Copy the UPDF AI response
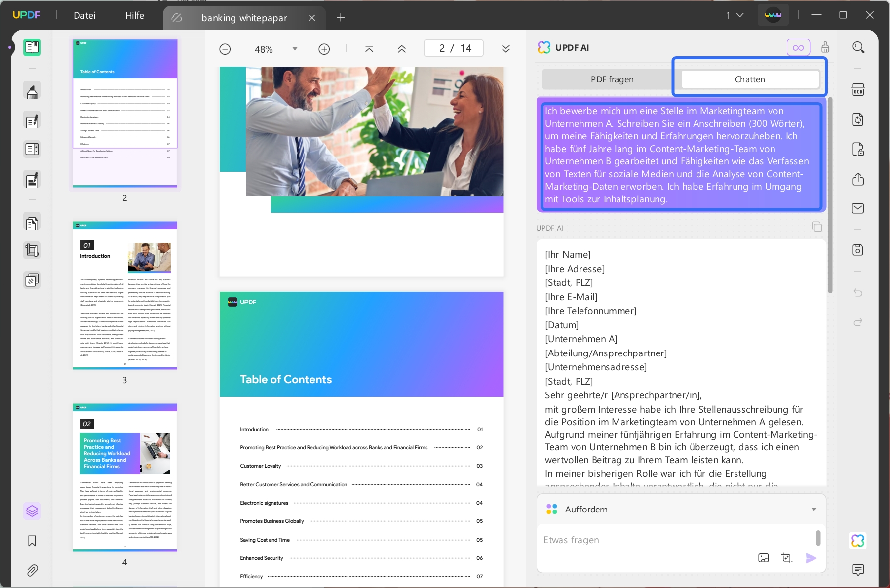The width and height of the screenshot is (890, 588). [817, 227]
